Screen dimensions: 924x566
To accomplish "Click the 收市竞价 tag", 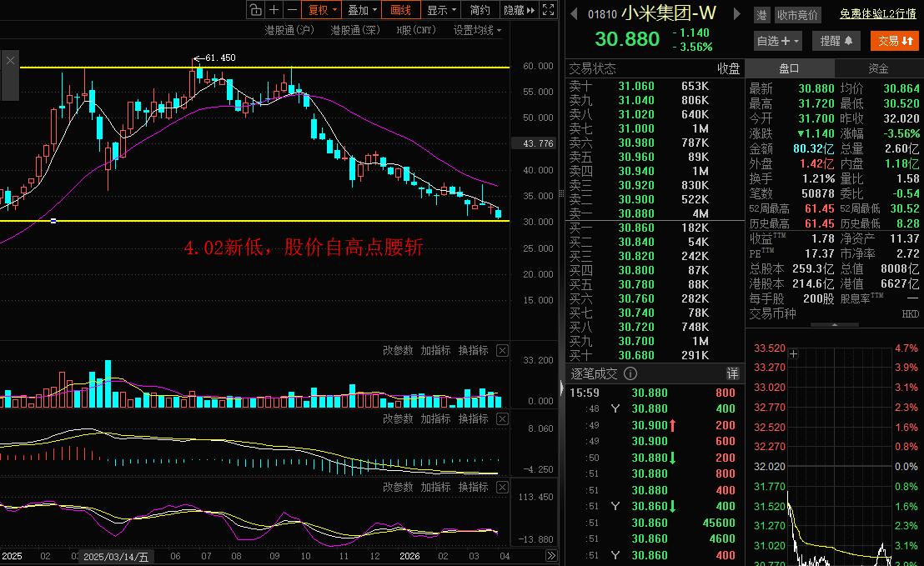I will (x=797, y=15).
